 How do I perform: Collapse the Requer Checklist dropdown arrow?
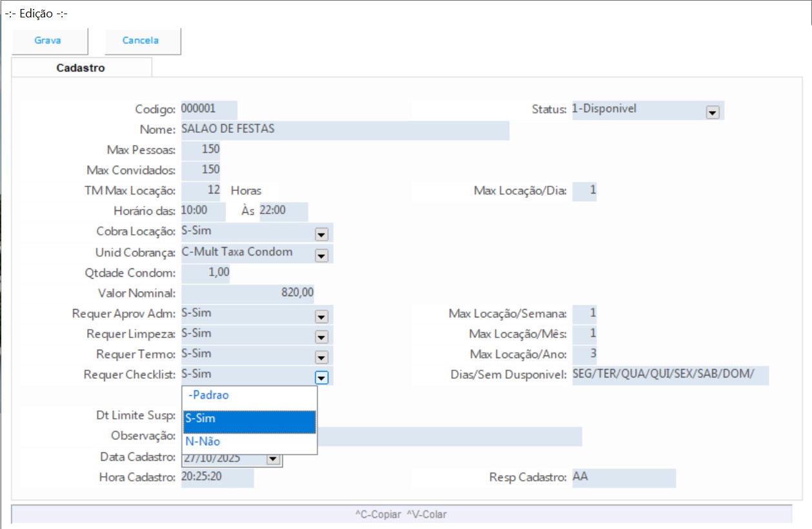pyautogui.click(x=321, y=378)
